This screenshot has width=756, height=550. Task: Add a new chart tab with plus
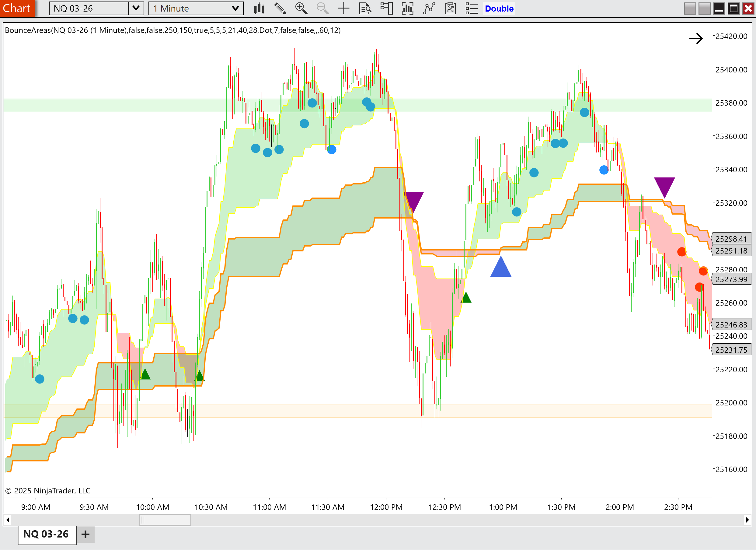(85, 534)
